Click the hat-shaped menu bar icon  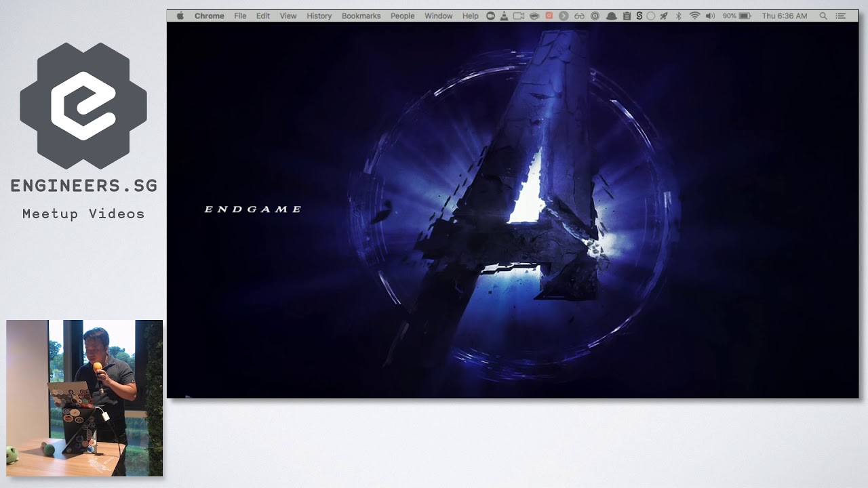[612, 16]
